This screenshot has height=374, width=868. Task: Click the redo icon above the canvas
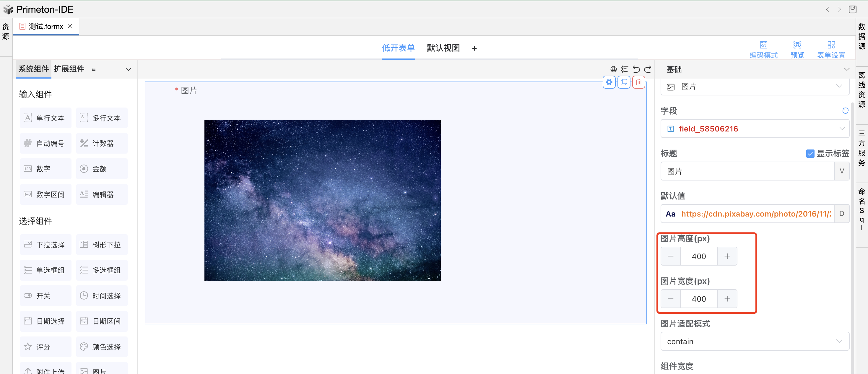648,69
